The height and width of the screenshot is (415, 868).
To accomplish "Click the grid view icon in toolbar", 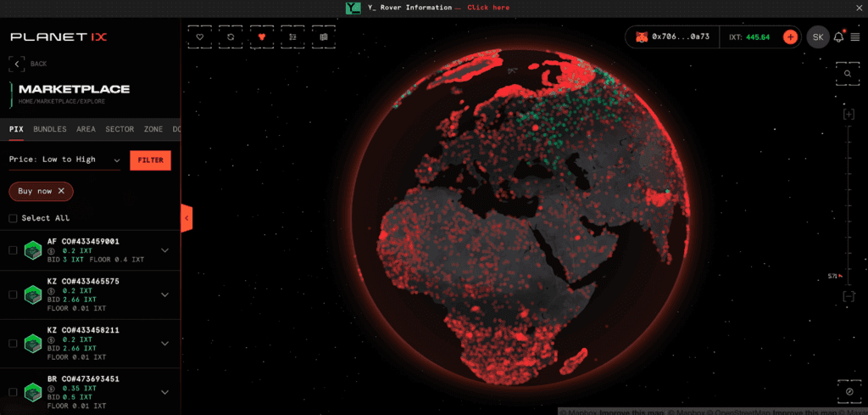I will 323,37.
